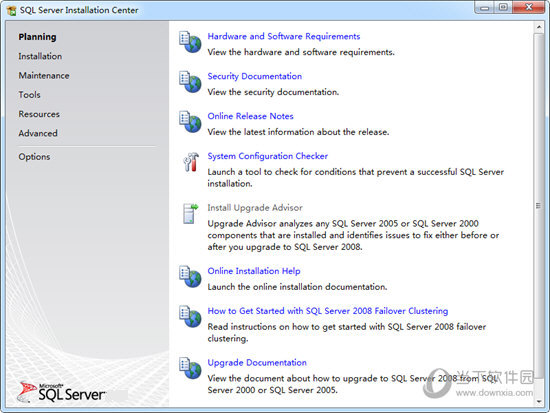The width and height of the screenshot is (550, 413).
Task: Click the Microsoft SQL Server logo
Action: (x=61, y=392)
